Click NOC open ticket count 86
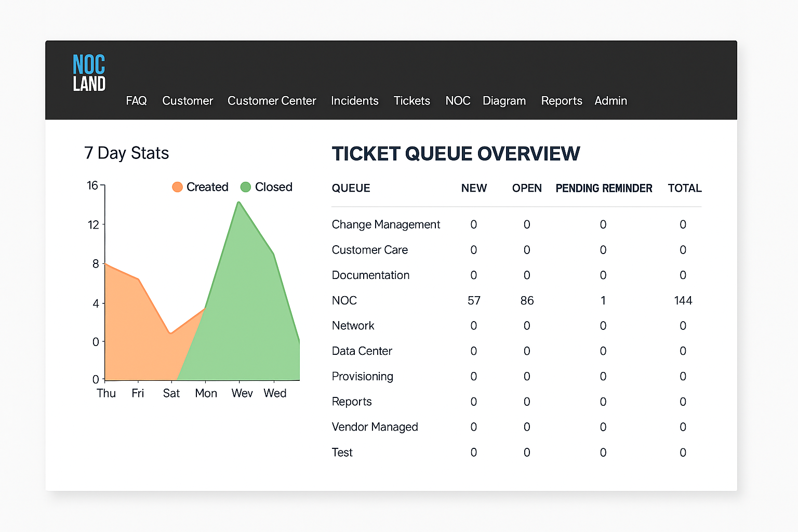 coord(527,300)
